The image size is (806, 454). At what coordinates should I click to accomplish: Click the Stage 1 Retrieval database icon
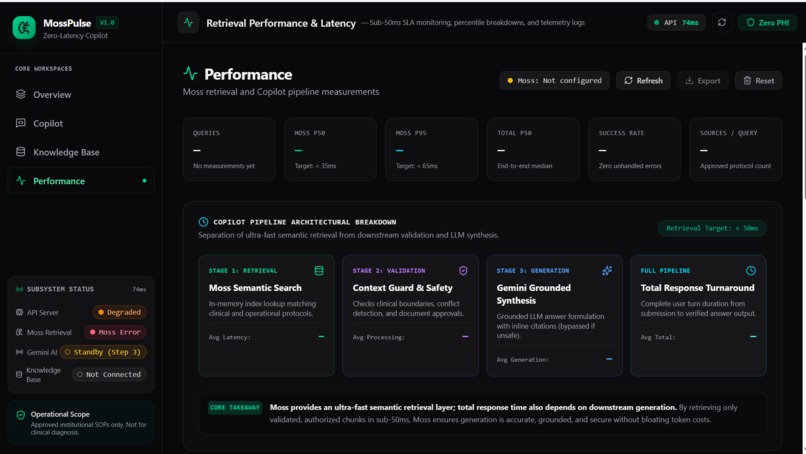pos(319,270)
